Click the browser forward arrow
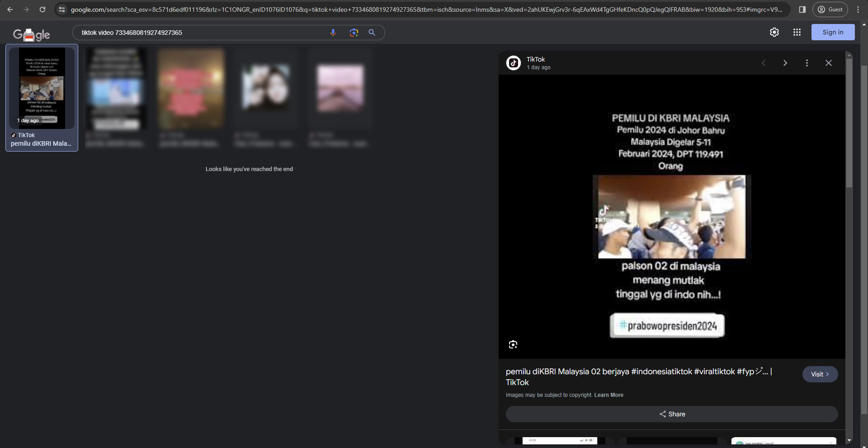The height and width of the screenshot is (448, 868). pyautogui.click(x=26, y=10)
